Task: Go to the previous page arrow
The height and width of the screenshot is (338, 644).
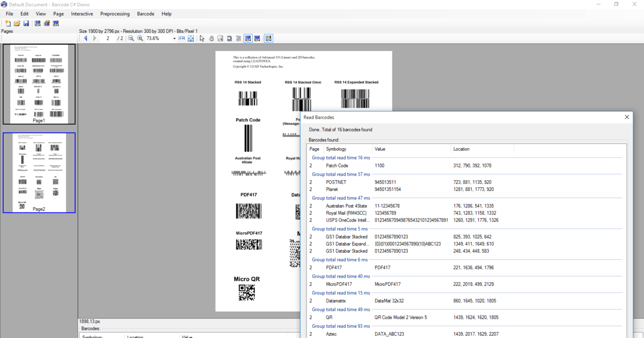Action: point(85,39)
